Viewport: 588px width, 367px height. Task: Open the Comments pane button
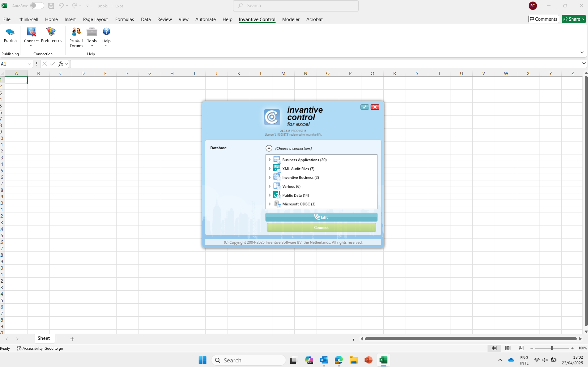click(543, 19)
